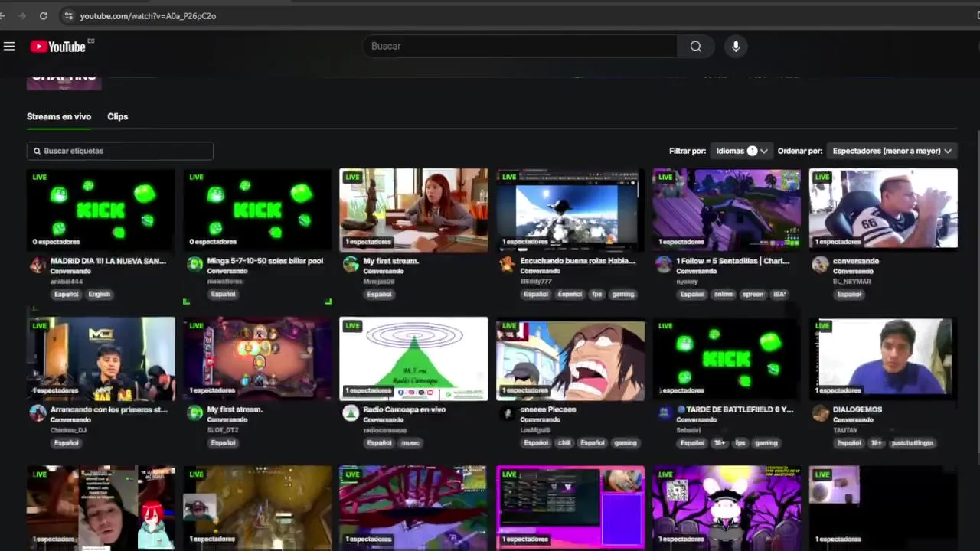Open Mrrojas06 channel avatar
Screen dimensions: 980x551
[351, 265]
